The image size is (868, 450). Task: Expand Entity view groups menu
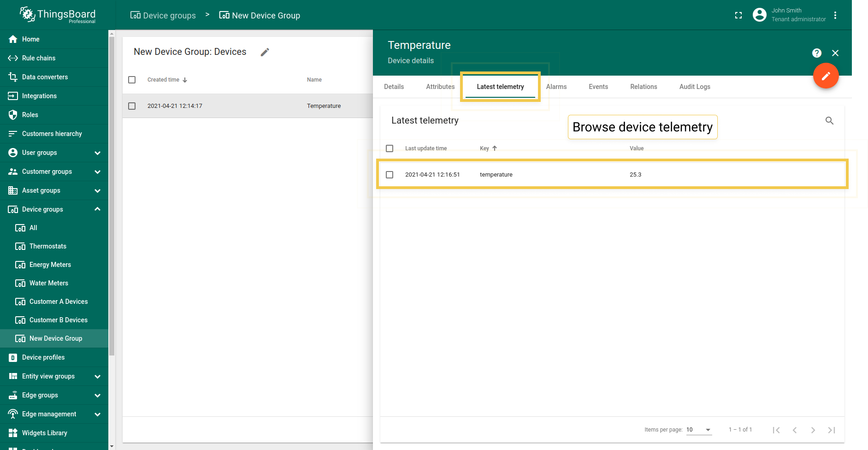[97, 376]
